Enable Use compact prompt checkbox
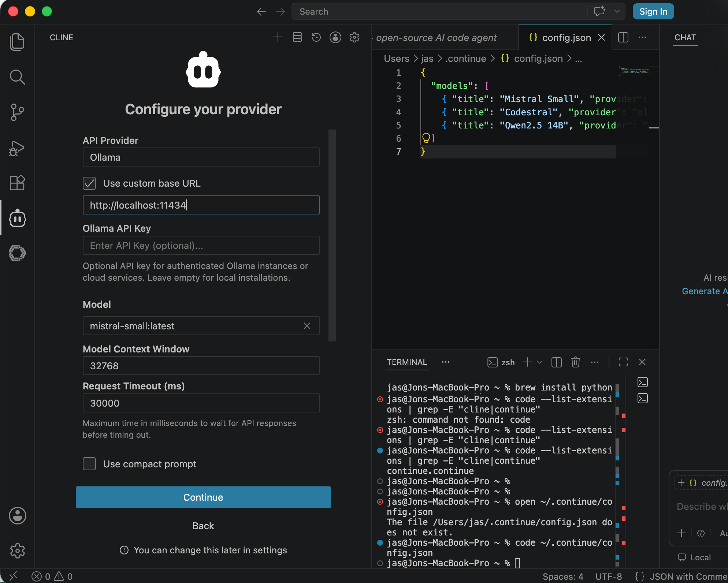The image size is (728, 583). [89, 464]
